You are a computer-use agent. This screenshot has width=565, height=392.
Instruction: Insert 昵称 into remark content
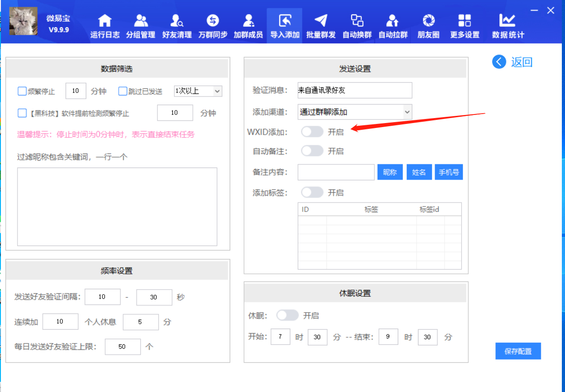coord(390,172)
